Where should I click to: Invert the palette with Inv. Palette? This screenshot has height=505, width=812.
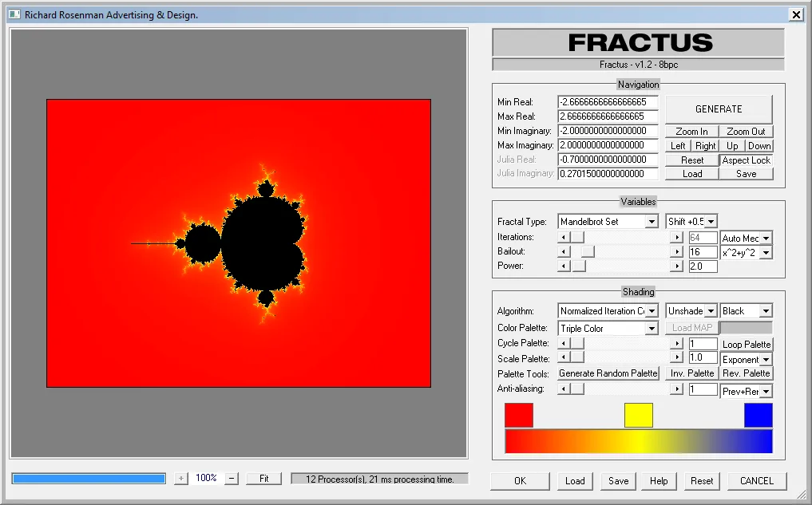[x=691, y=373]
